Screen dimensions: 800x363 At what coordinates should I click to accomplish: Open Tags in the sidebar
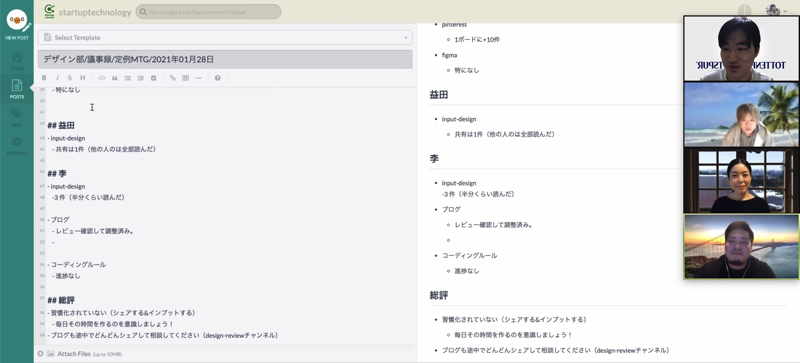(17, 117)
